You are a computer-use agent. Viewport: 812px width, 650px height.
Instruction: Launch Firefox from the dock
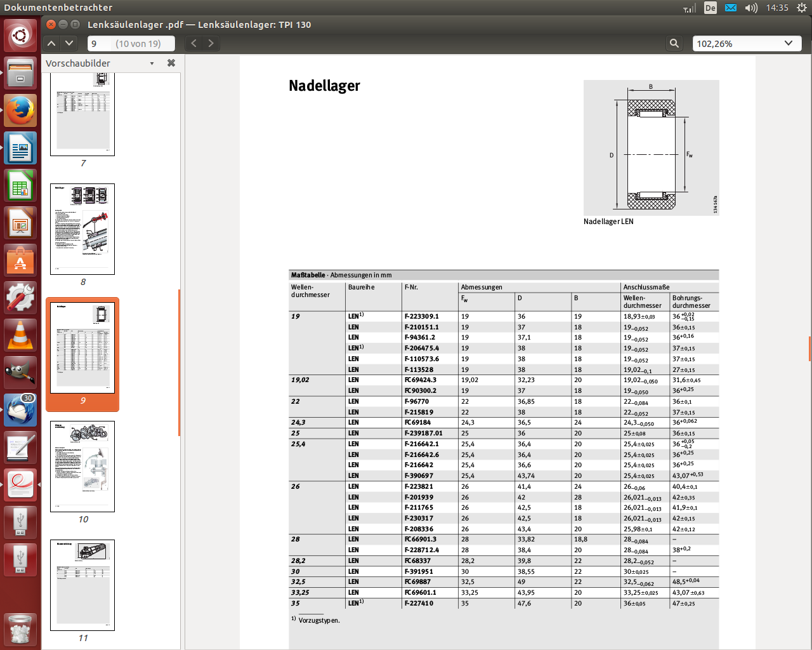point(20,111)
